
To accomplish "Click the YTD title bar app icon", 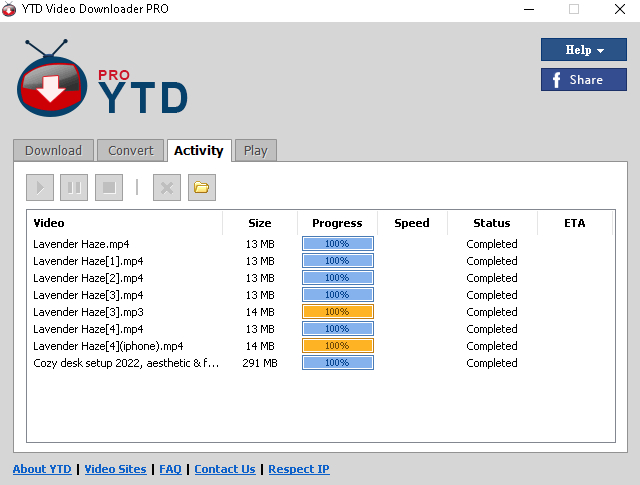I will point(9,9).
